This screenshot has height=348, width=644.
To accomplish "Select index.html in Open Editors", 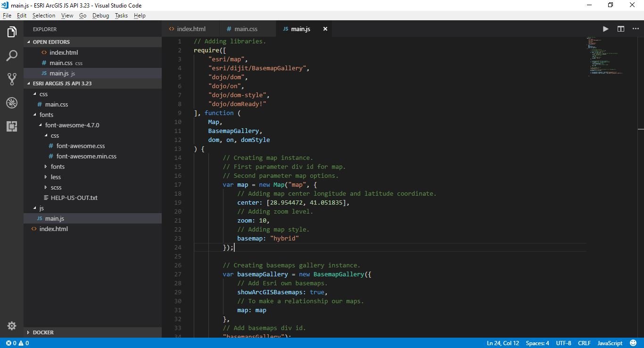I will click(92, 52).
